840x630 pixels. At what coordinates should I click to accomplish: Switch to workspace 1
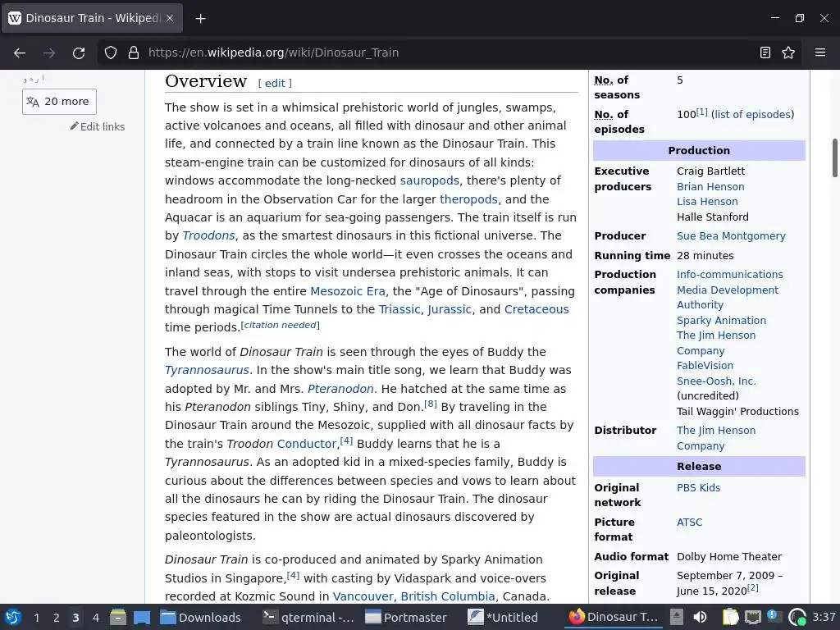click(x=36, y=618)
